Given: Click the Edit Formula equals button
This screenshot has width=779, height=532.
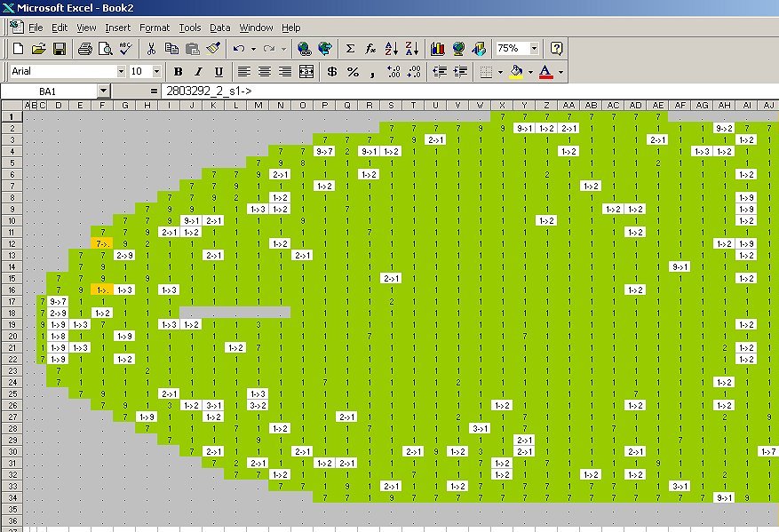Looking at the screenshot, I should [154, 91].
